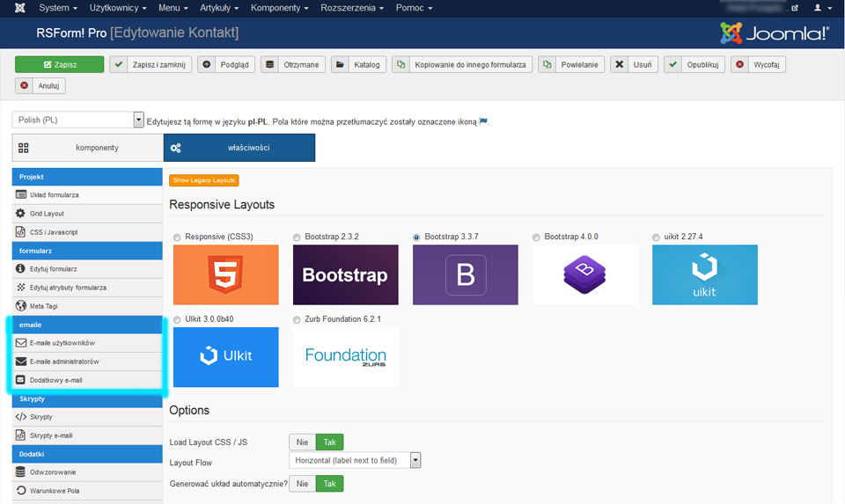Image resolution: width=845 pixels, height=504 pixels.
Task: Open Otrzymane submissions button
Action: (293, 64)
